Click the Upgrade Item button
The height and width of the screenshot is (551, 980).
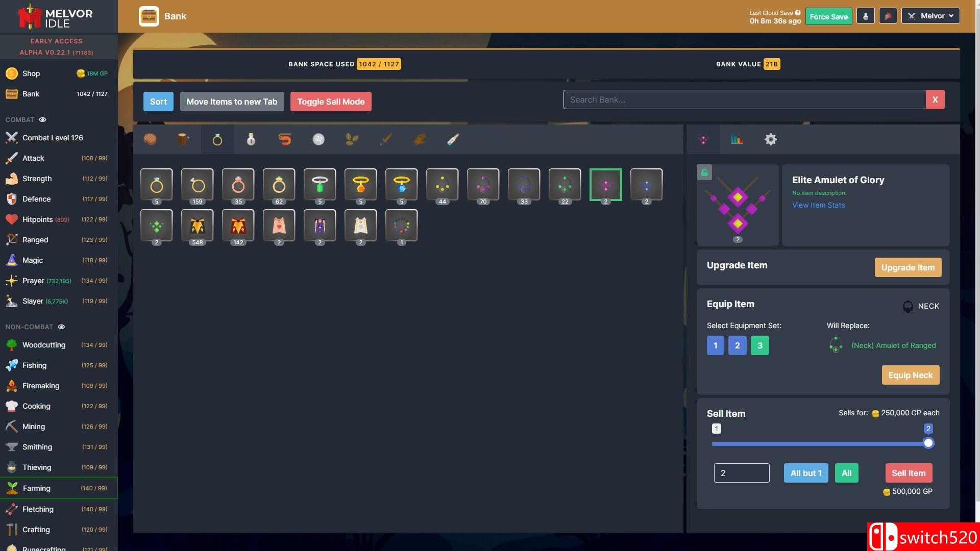click(908, 267)
